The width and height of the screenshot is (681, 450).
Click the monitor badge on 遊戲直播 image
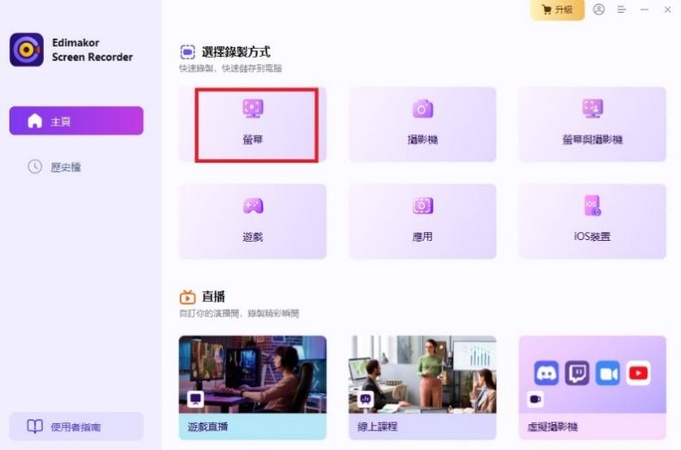click(x=195, y=399)
